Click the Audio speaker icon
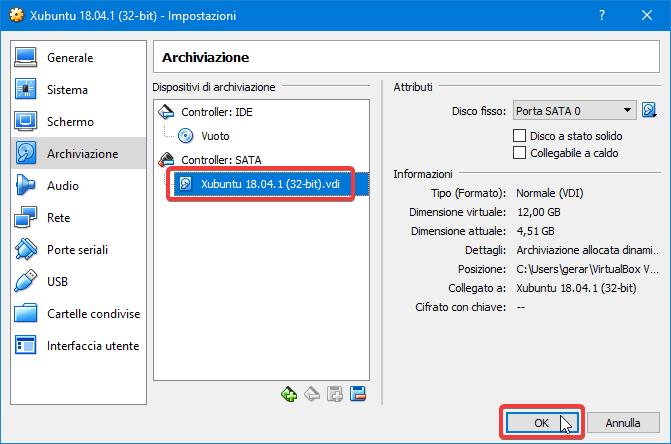This screenshot has width=671, height=444. [x=25, y=185]
